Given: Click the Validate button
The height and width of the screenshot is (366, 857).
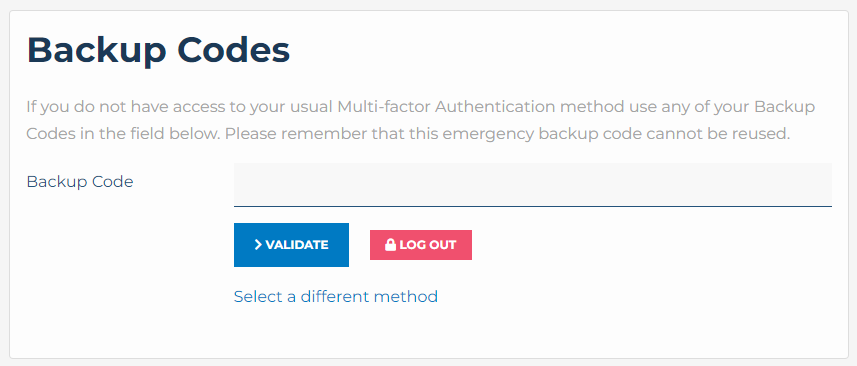Looking at the screenshot, I should click(291, 245).
